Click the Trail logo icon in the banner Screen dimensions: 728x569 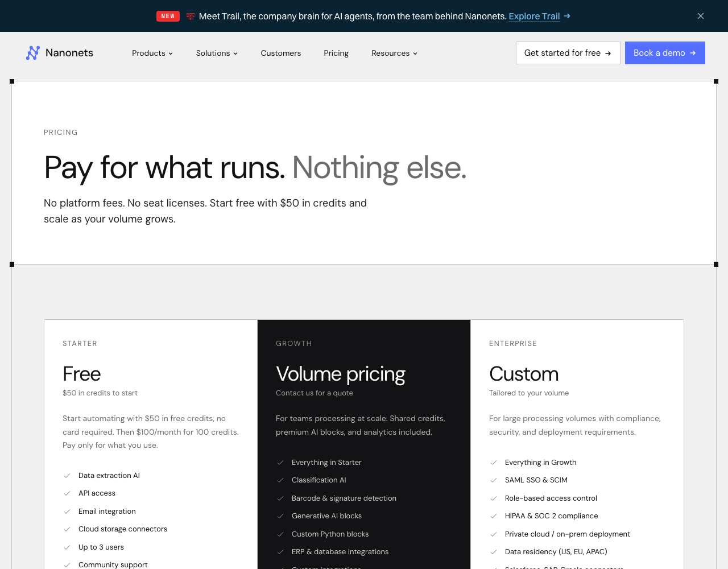point(191,16)
